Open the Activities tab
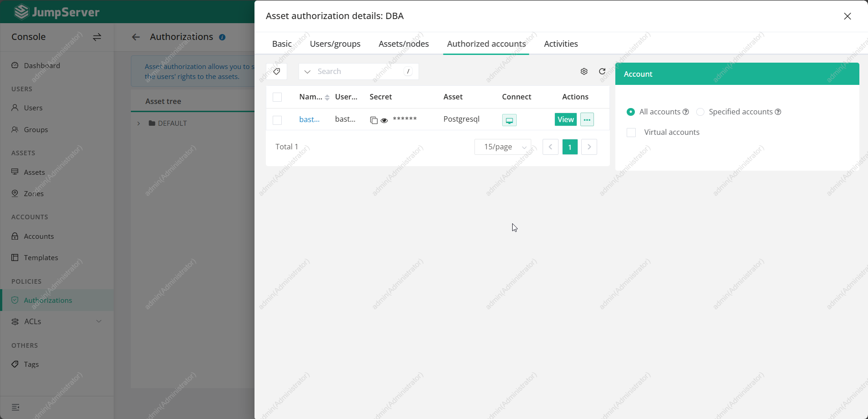This screenshot has height=419, width=868. click(560, 44)
